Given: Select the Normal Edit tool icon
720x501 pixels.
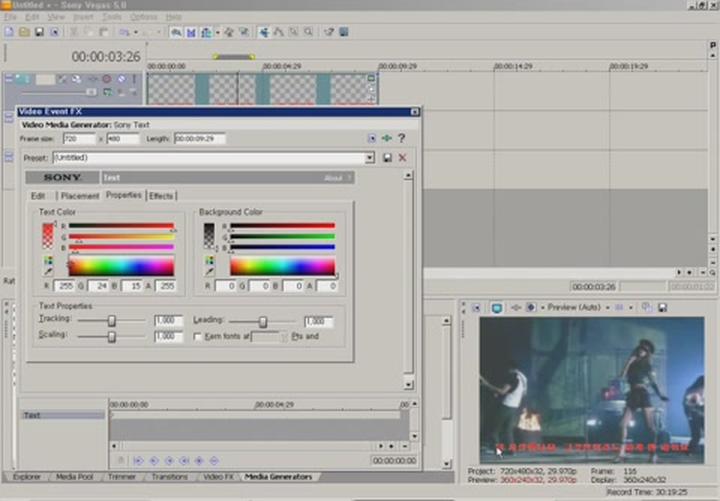Looking at the screenshot, I should point(264,32).
